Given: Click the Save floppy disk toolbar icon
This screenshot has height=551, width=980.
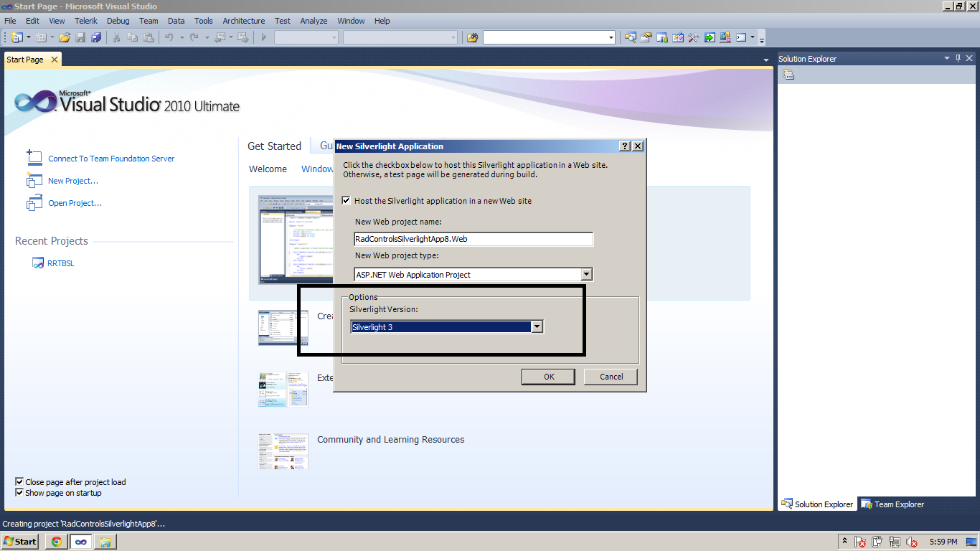Looking at the screenshot, I should click(80, 37).
